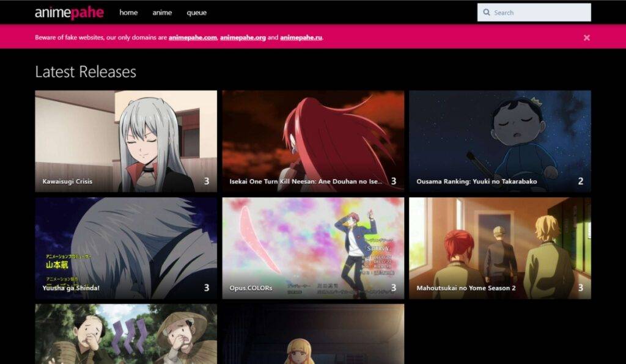
Task: Dismiss the pink warning banner
Action: (x=586, y=37)
